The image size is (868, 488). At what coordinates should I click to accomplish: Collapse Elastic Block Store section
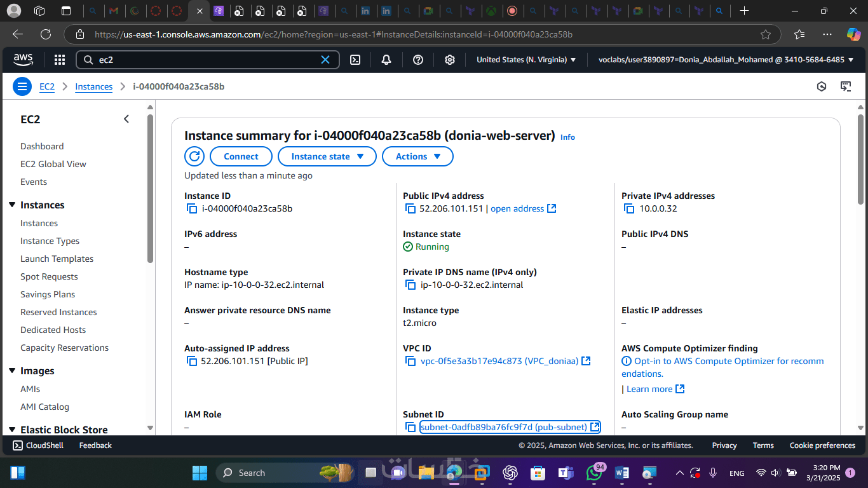[12, 430]
